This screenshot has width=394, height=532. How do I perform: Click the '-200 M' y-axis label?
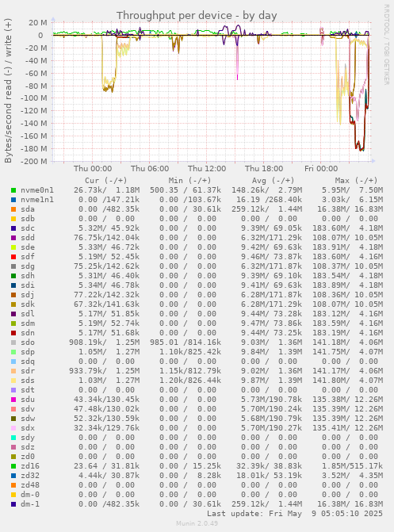coord(33,162)
